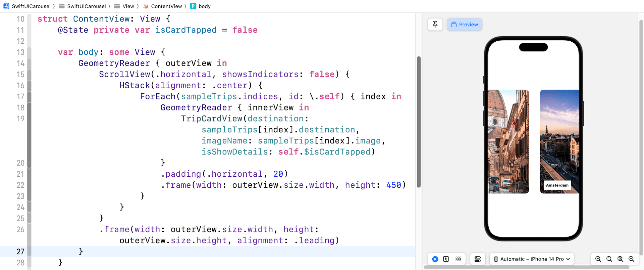Click the code folding ribbon at line 17
The width and height of the screenshot is (644, 270).
click(x=29, y=96)
